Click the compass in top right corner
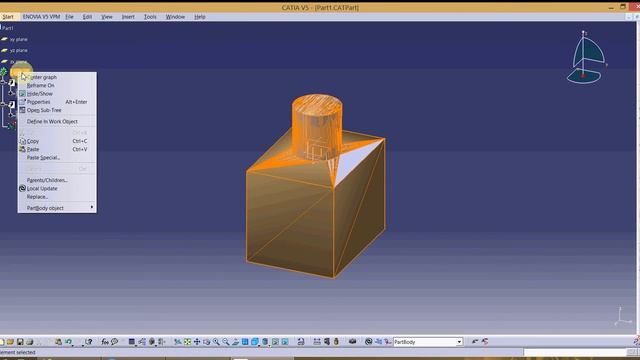This screenshot has height=360, width=640. (x=586, y=57)
